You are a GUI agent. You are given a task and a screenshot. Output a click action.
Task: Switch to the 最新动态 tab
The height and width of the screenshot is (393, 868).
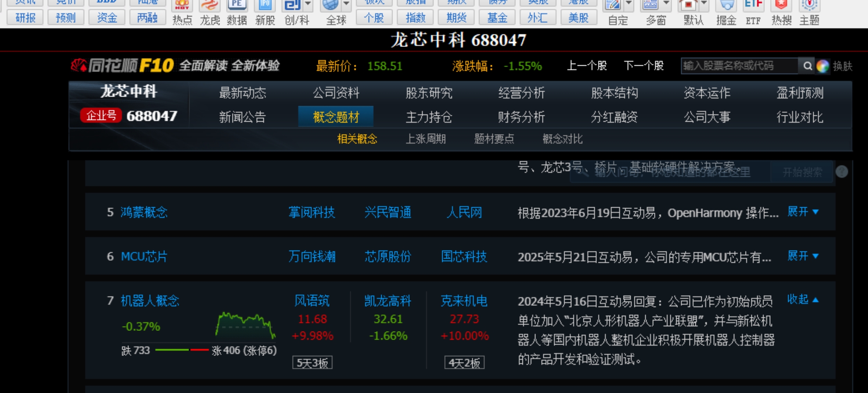coord(243,93)
